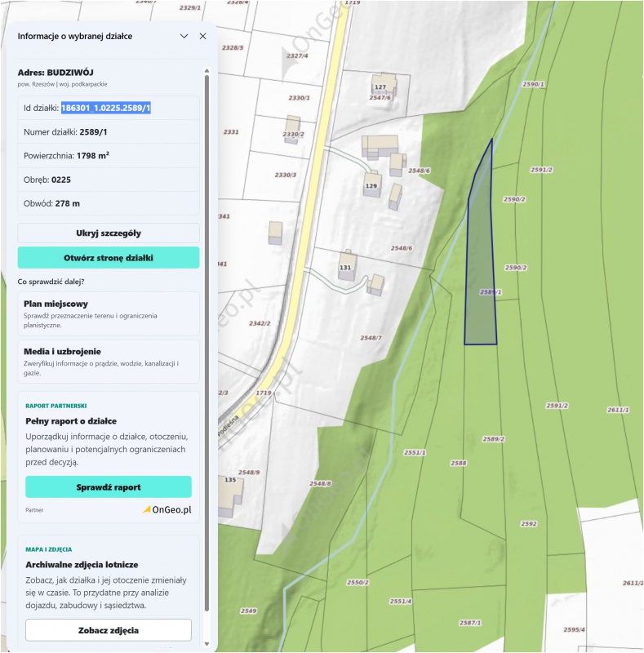This screenshot has width=644, height=653.
Task: Open the Plan miejscowy card
Action: pos(109,313)
